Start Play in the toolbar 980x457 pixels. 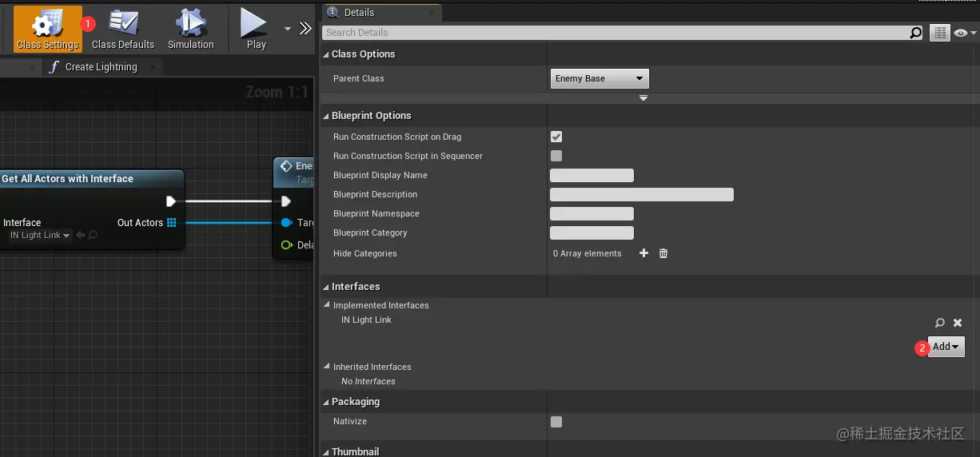(256, 29)
